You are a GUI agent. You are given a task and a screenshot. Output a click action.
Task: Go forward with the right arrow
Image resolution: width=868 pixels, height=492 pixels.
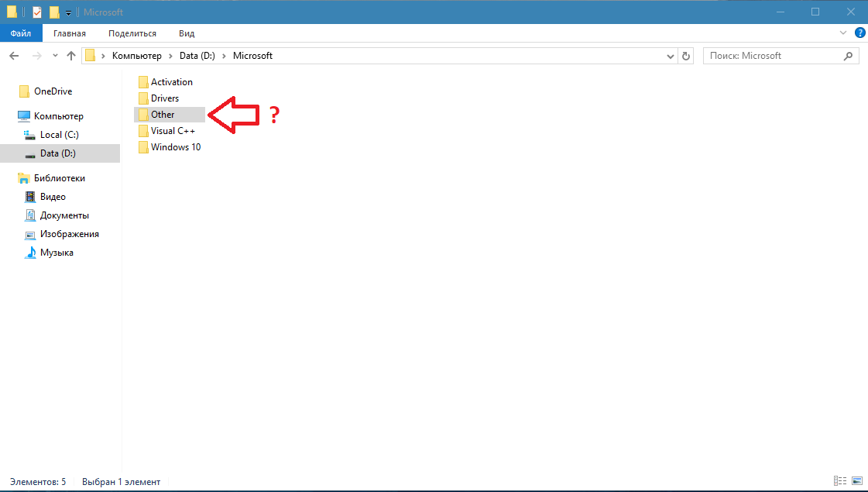[37, 56]
